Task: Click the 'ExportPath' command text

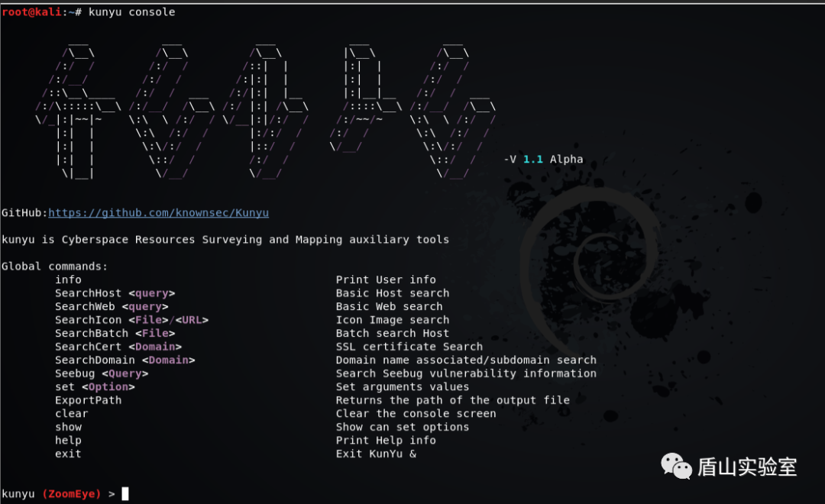Action: [89, 400]
